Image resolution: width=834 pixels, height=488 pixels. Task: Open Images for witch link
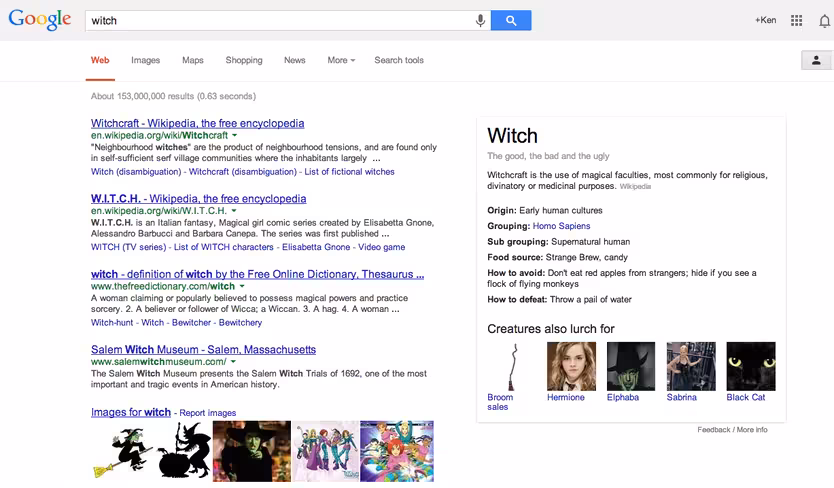[x=131, y=412]
